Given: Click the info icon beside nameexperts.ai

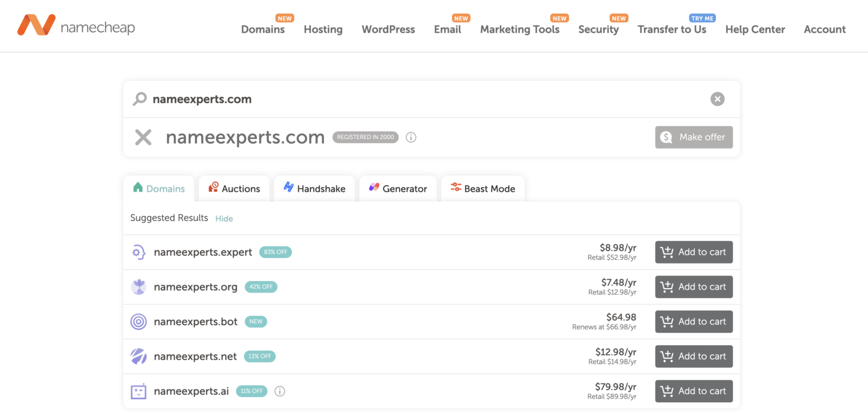Looking at the screenshot, I should pos(280,391).
